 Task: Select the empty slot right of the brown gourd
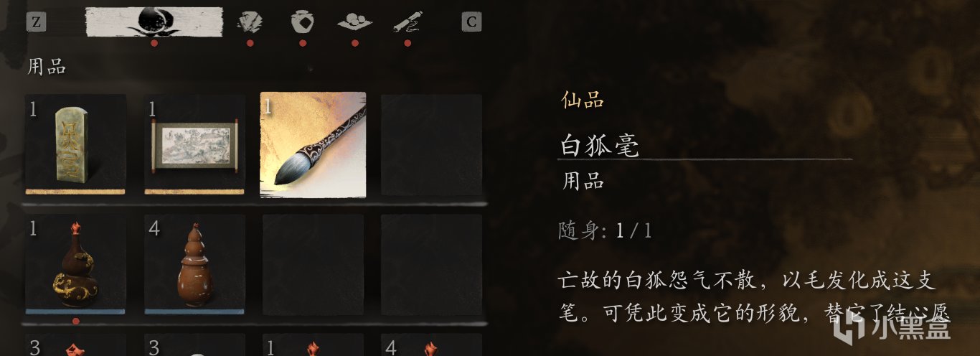(x=313, y=264)
